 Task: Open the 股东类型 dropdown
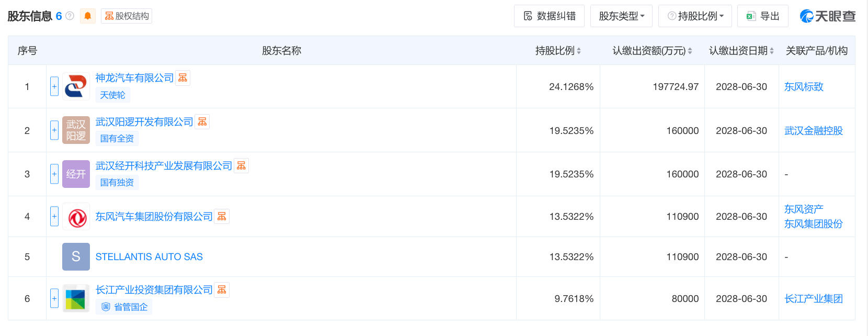(x=621, y=16)
